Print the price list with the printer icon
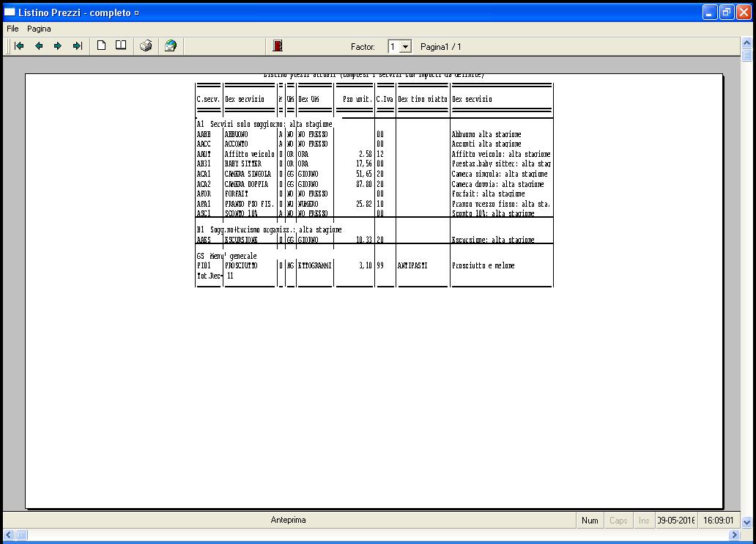Image resolution: width=756 pixels, height=544 pixels. pos(146,46)
